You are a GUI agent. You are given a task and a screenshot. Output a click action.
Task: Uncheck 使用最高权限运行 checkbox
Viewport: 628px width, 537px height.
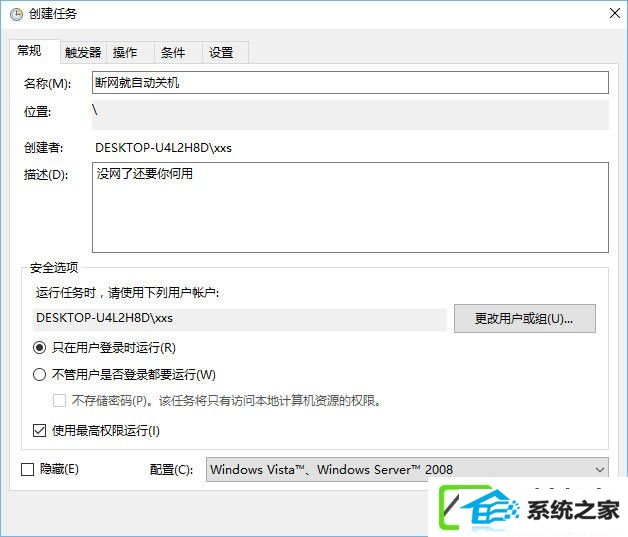[x=39, y=431]
